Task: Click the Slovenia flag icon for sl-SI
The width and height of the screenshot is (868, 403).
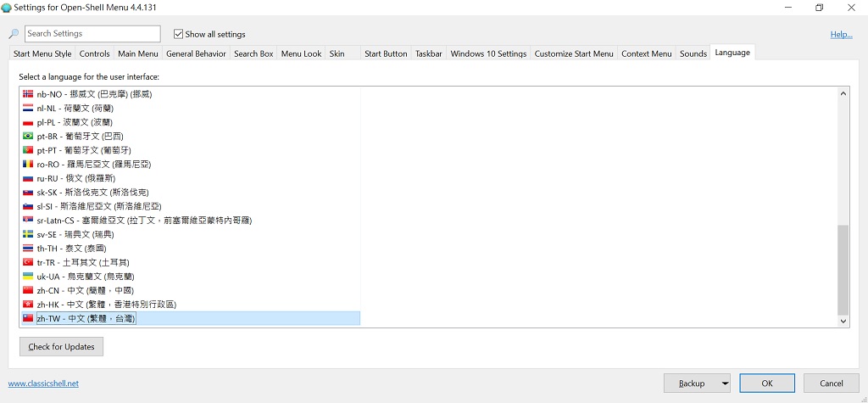Action: [28, 206]
